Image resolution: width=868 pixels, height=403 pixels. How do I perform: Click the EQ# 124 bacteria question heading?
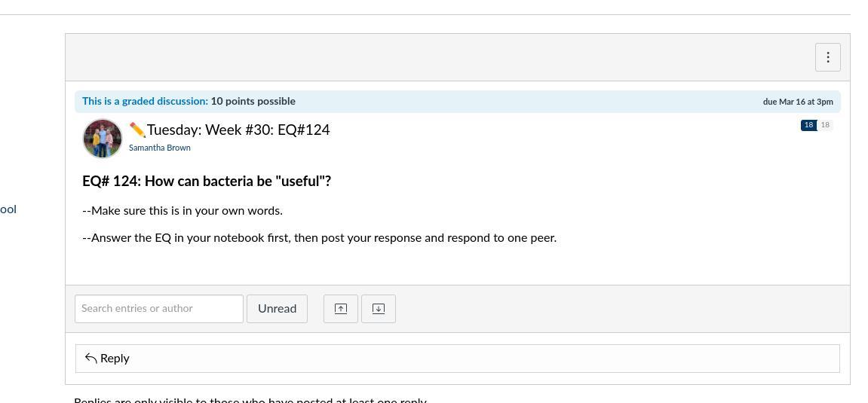tap(207, 182)
